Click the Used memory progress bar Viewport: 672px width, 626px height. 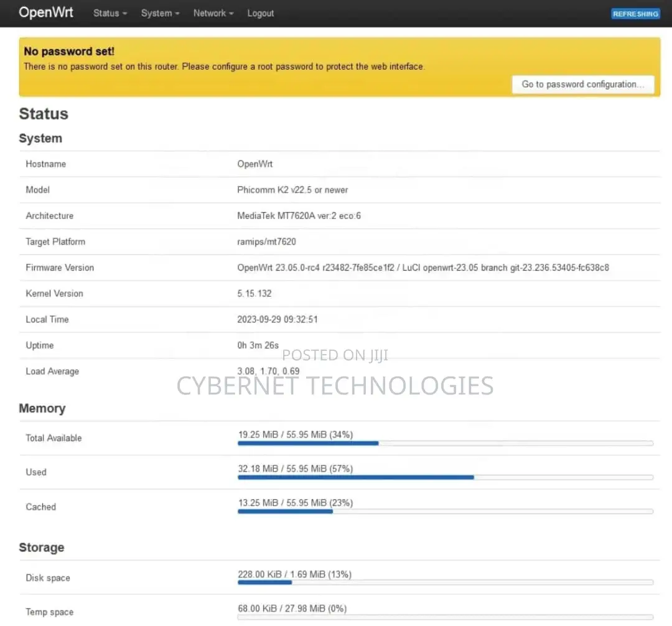tap(446, 477)
